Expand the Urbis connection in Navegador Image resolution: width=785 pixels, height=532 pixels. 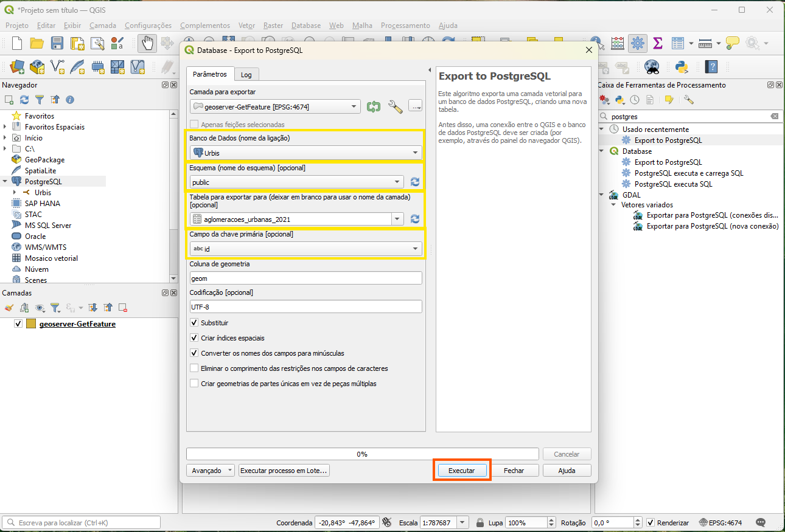click(14, 193)
